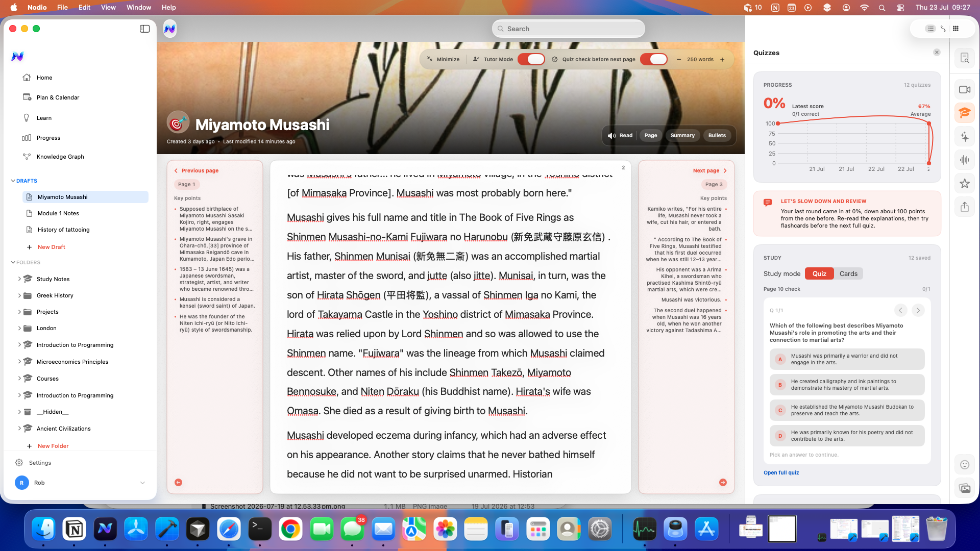Open the document search icon in right rail
Screen dimensions: 980x551
tap(964, 58)
